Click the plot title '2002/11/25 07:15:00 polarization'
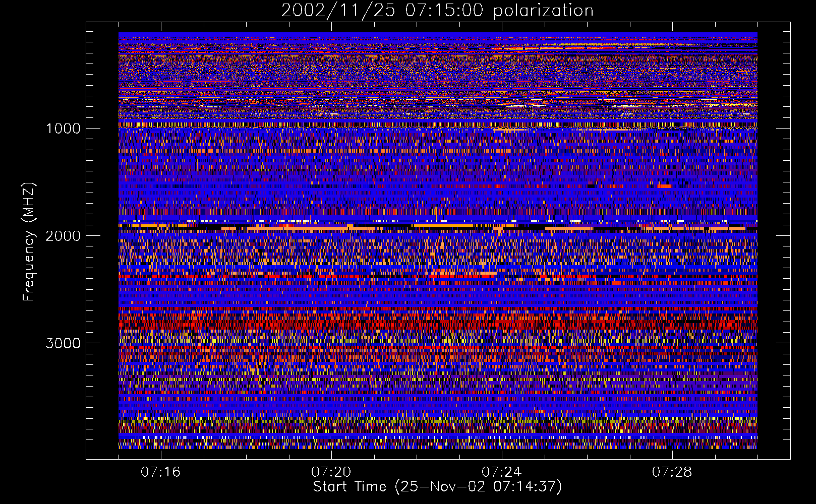Screen dimensions: 816x504 437,11
